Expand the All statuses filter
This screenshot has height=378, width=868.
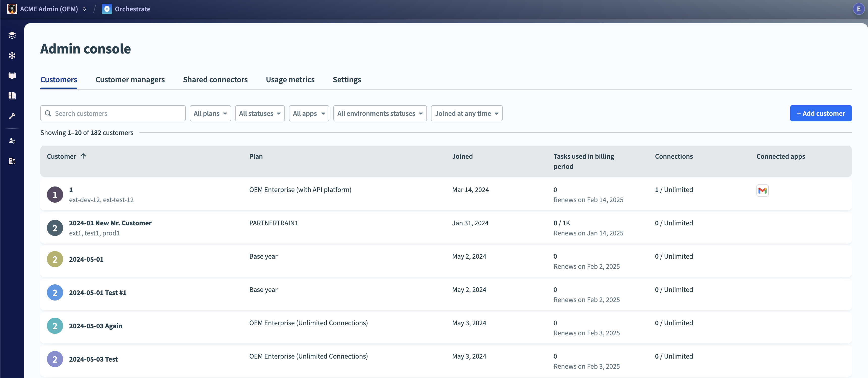tap(259, 113)
